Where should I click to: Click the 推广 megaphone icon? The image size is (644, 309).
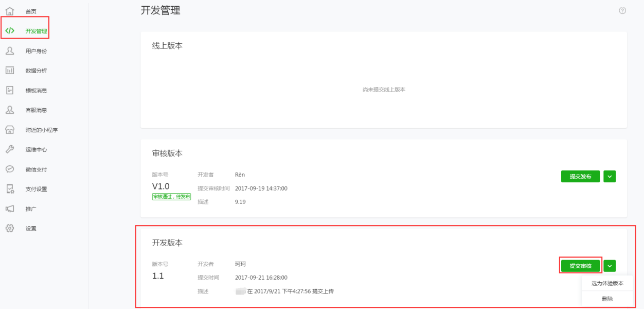tap(9, 209)
